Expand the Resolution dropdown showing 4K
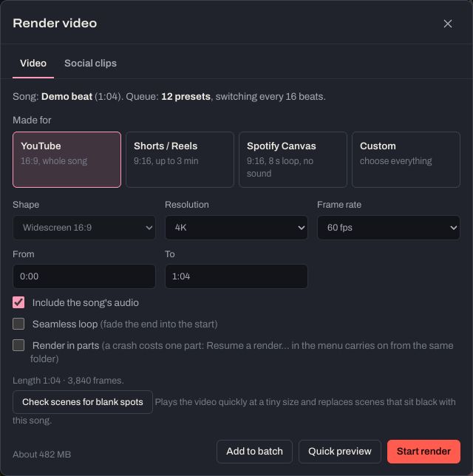 [236, 228]
